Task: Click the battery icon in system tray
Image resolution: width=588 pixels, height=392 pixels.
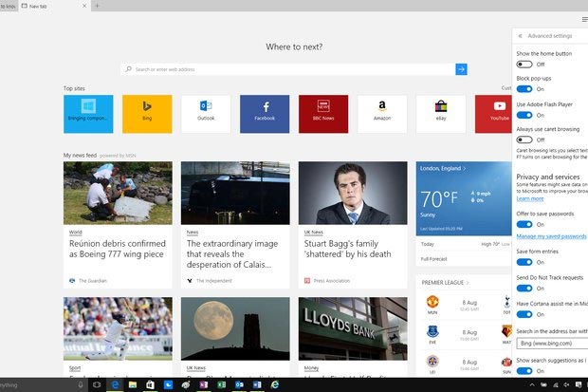Action: pyautogui.click(x=543, y=384)
